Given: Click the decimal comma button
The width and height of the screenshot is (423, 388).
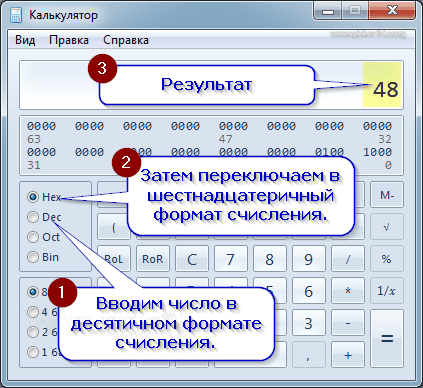Looking at the screenshot, I should click(x=309, y=355).
